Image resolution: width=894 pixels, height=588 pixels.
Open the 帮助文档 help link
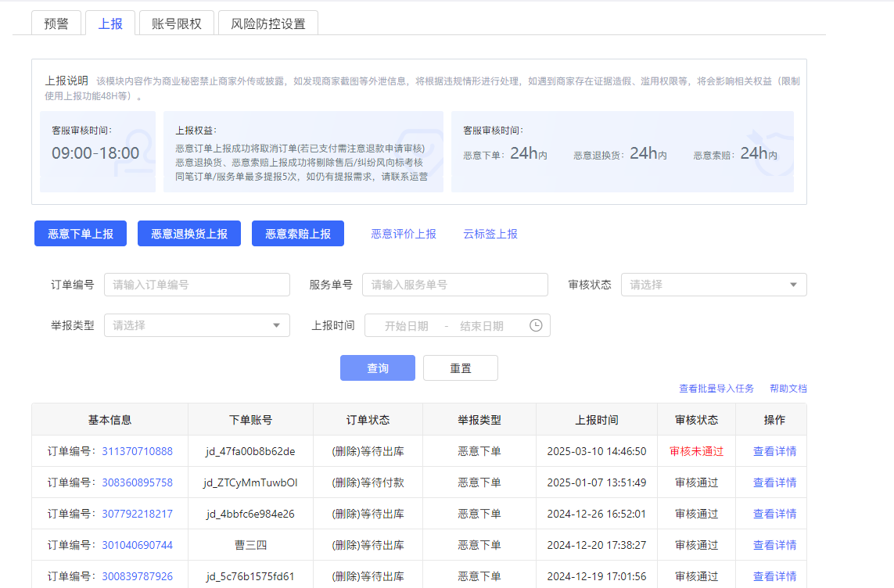(x=788, y=389)
